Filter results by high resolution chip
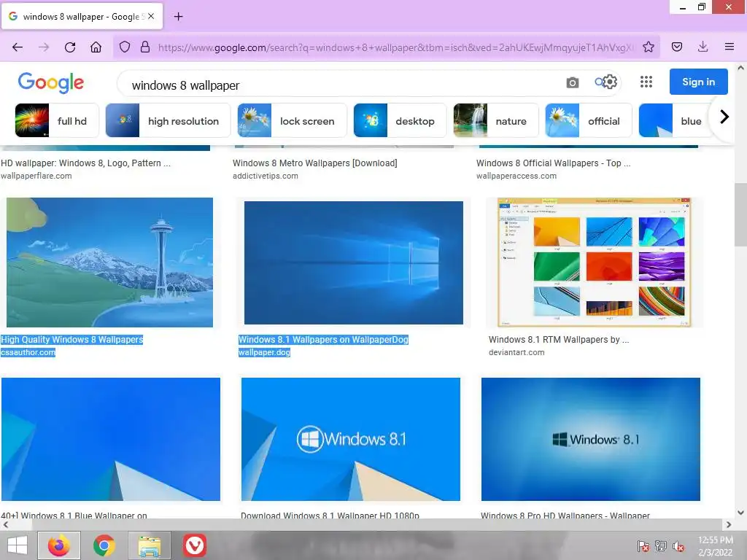Image resolution: width=747 pixels, height=560 pixels. point(168,120)
